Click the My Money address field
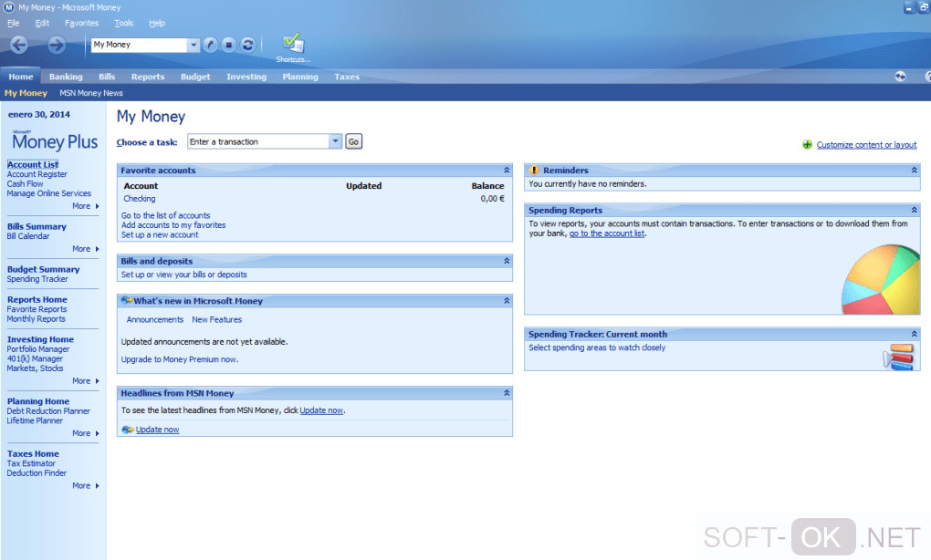The height and width of the screenshot is (560, 931). pyautogui.click(x=140, y=45)
